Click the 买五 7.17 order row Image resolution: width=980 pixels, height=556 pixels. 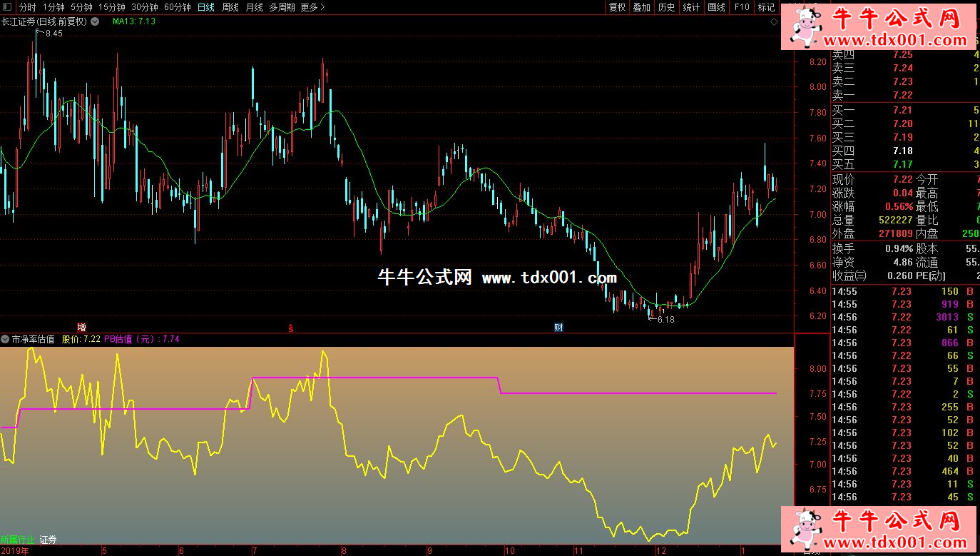click(x=905, y=164)
